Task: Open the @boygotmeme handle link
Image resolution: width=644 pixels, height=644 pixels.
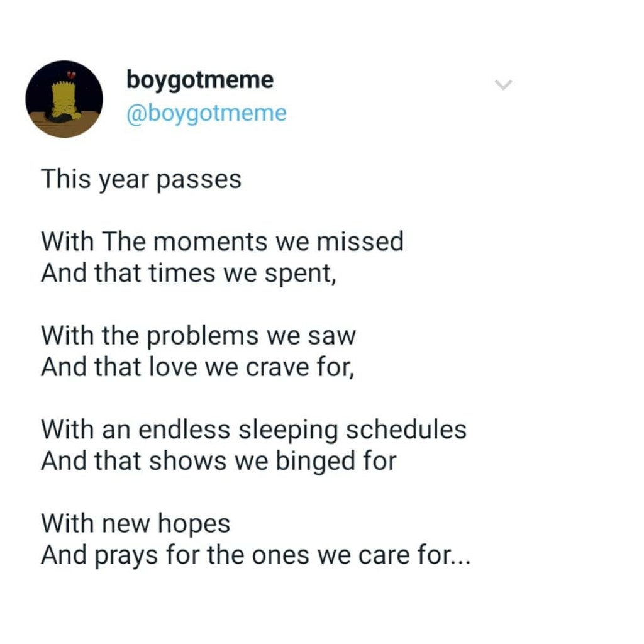Action: click(206, 114)
